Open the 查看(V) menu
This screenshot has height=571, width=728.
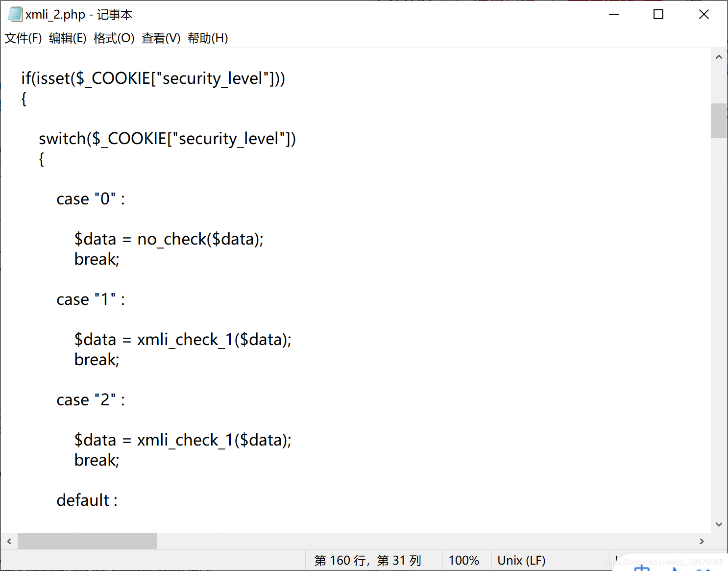coord(161,38)
